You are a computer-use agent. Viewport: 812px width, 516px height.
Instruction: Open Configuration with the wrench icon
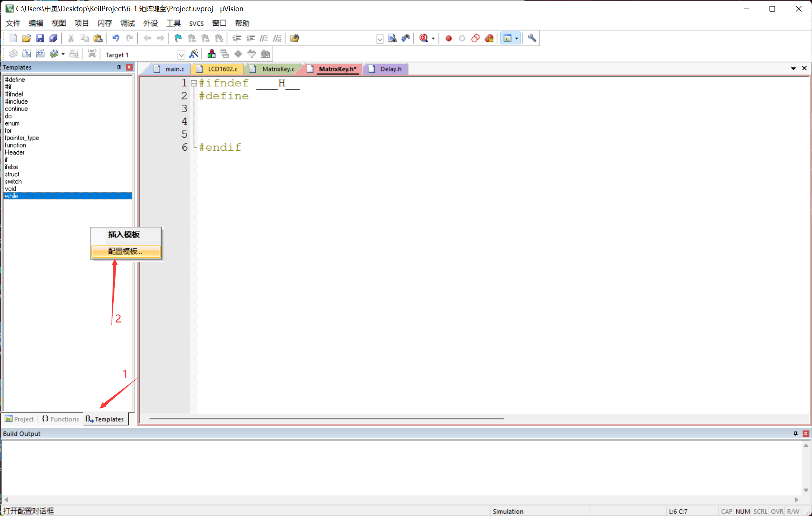pyautogui.click(x=532, y=38)
